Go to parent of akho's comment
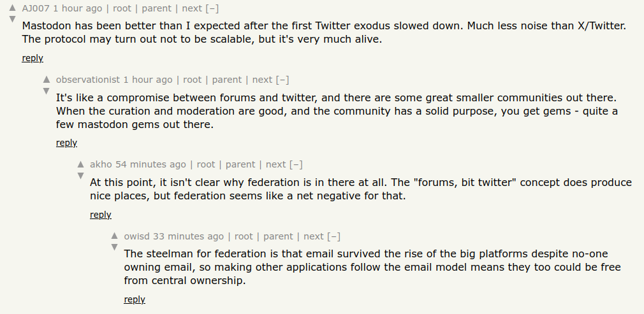The image size is (644, 314). [x=240, y=164]
